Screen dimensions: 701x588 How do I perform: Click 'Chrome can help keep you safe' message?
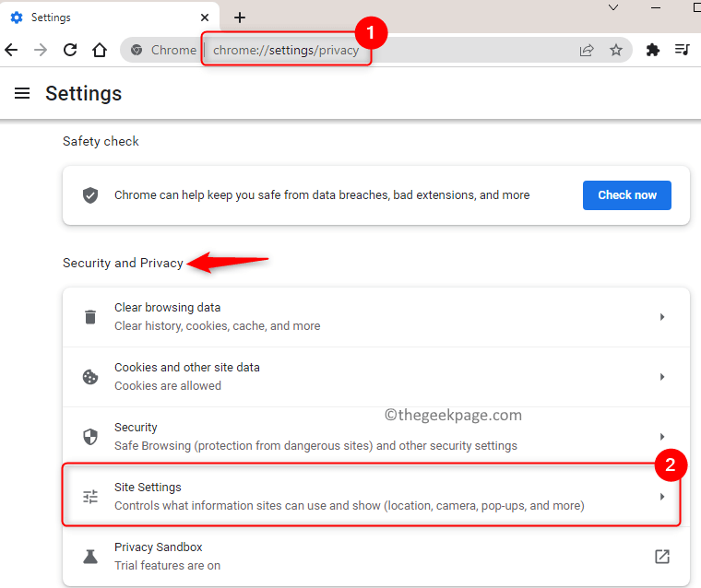(x=322, y=195)
